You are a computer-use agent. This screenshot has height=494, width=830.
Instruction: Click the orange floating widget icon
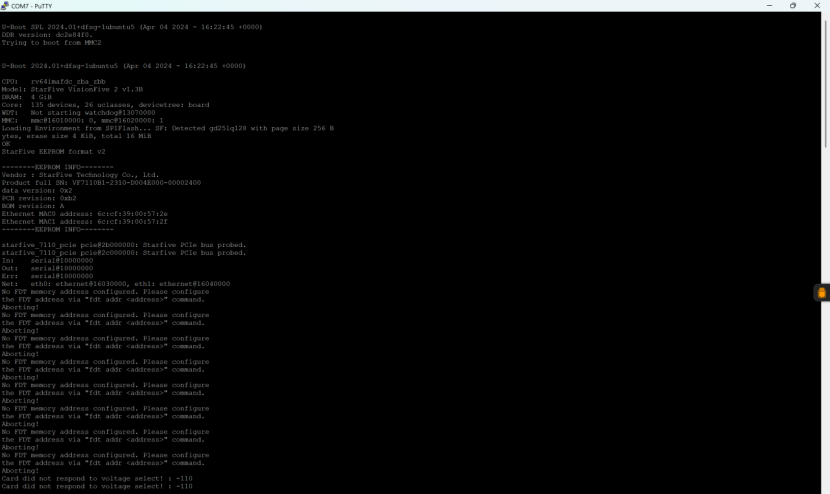(821, 293)
